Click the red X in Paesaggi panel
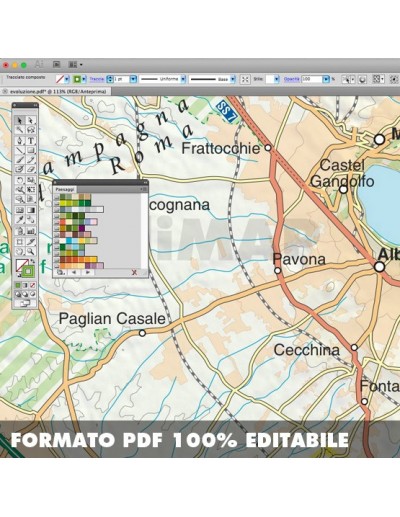The image size is (400, 517). point(134,272)
